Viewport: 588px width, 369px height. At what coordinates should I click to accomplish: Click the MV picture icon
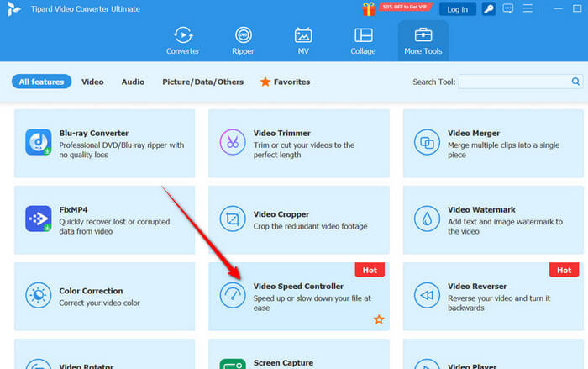click(303, 35)
